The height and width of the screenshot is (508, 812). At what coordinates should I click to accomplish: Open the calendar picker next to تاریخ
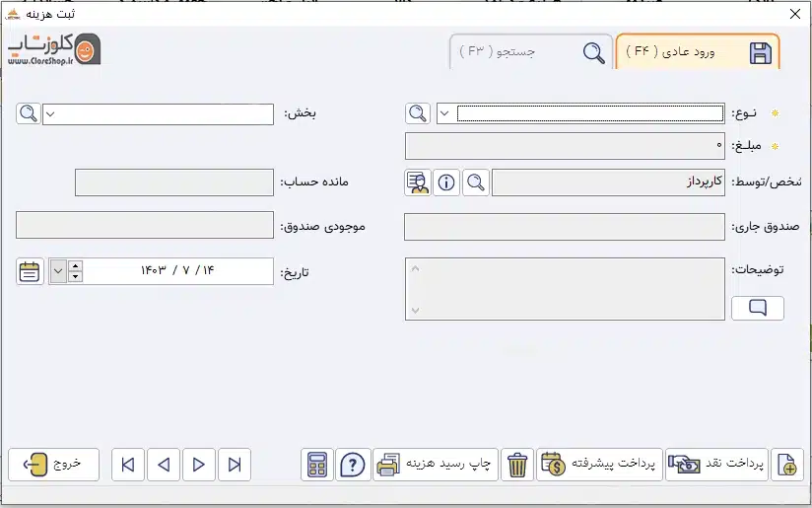point(30,271)
